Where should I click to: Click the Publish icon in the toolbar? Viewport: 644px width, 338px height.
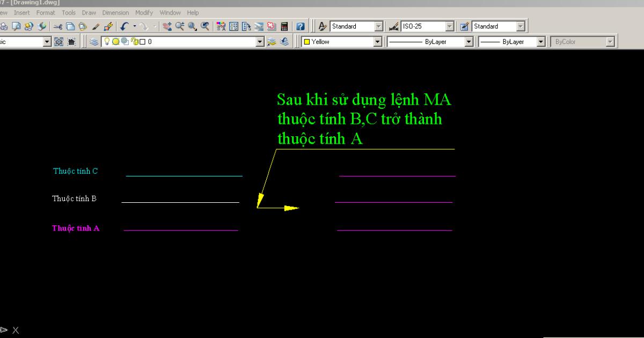(x=28, y=26)
